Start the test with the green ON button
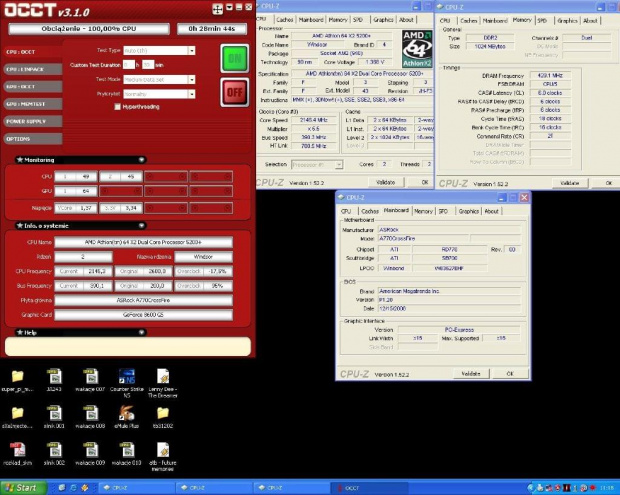The width and height of the screenshot is (620, 495). coord(234,59)
